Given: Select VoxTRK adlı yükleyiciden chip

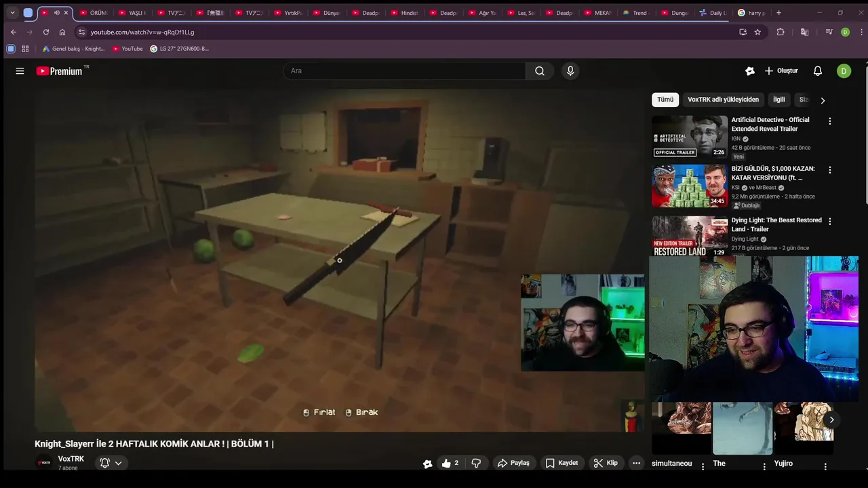Looking at the screenshot, I should pos(723,100).
